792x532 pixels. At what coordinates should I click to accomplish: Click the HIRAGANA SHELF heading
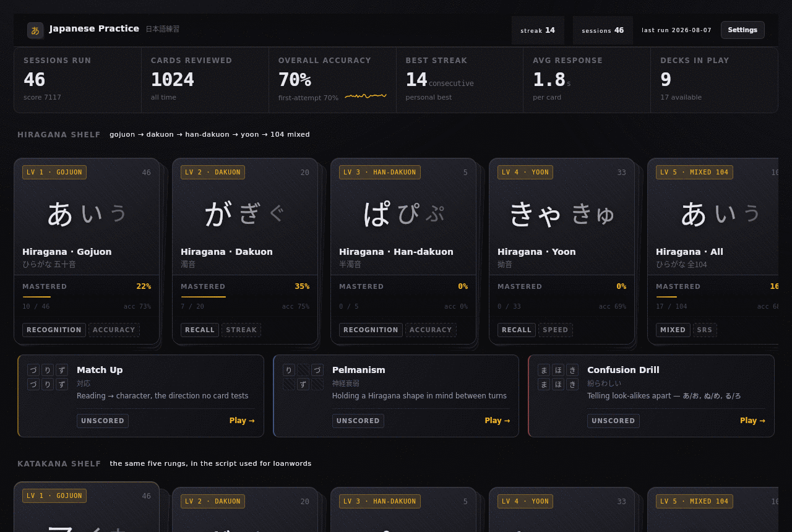click(x=59, y=135)
